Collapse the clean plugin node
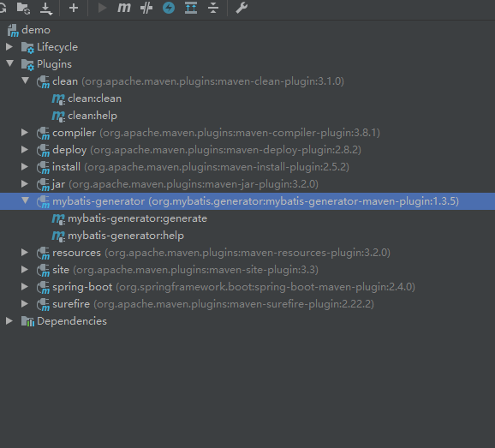The image size is (495, 448). (25, 81)
